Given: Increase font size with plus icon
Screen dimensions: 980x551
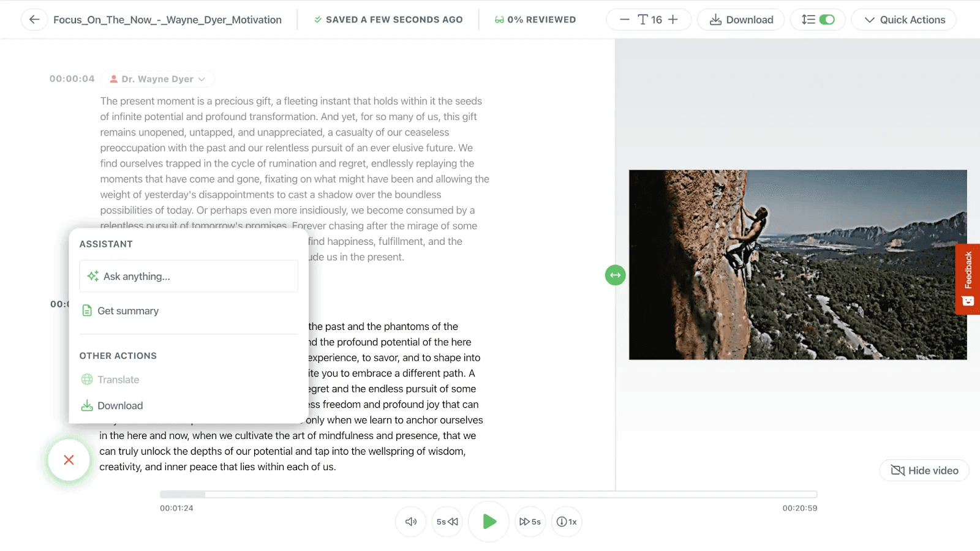Looking at the screenshot, I should tap(673, 20).
